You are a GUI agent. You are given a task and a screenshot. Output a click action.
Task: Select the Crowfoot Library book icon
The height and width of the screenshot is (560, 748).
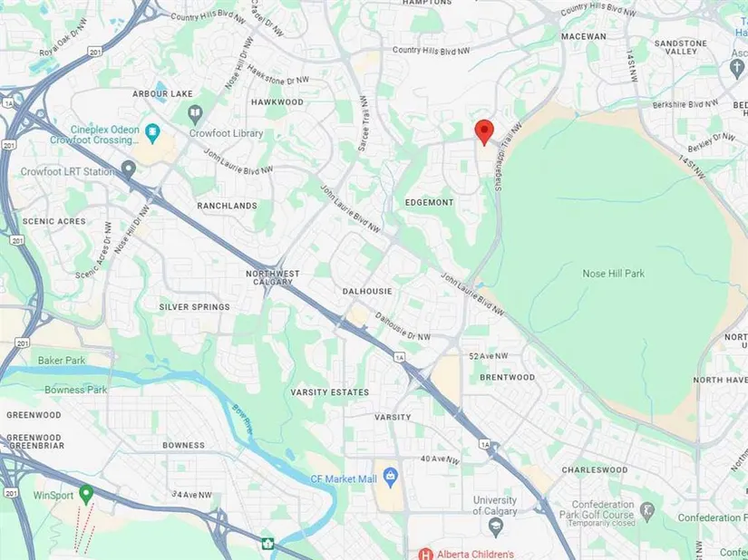194,114
